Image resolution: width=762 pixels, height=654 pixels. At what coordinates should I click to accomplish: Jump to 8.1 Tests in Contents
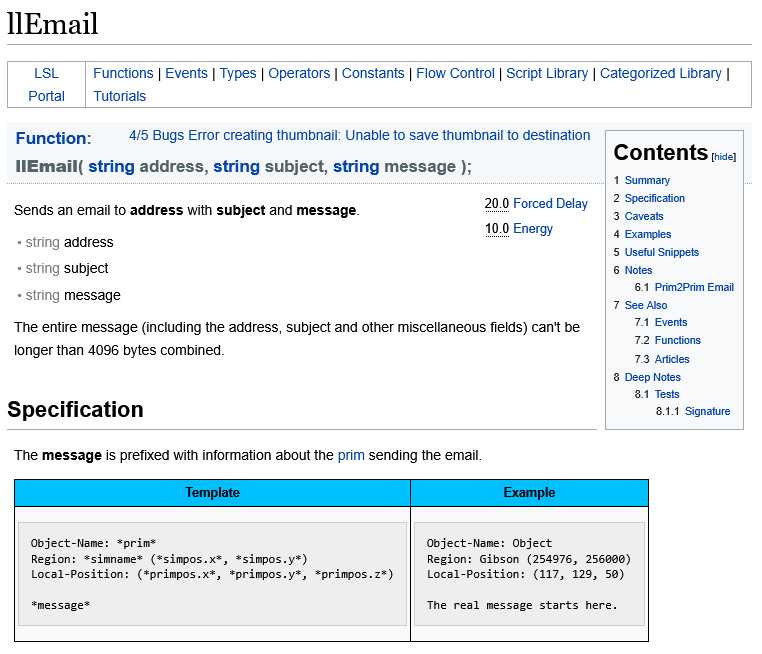click(x=667, y=394)
